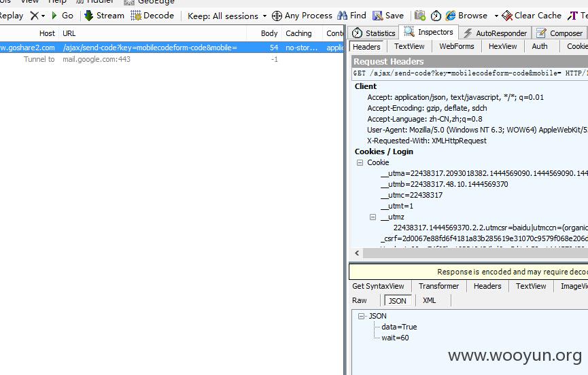Click the response encoded decode notice bar
This screenshot has width=588, height=375.
[x=468, y=272]
